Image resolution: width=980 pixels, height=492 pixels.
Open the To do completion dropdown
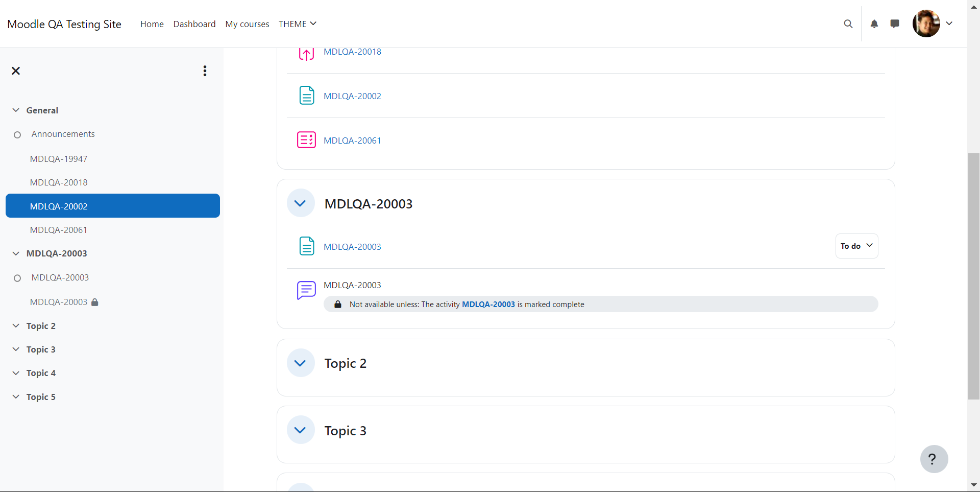(x=856, y=246)
